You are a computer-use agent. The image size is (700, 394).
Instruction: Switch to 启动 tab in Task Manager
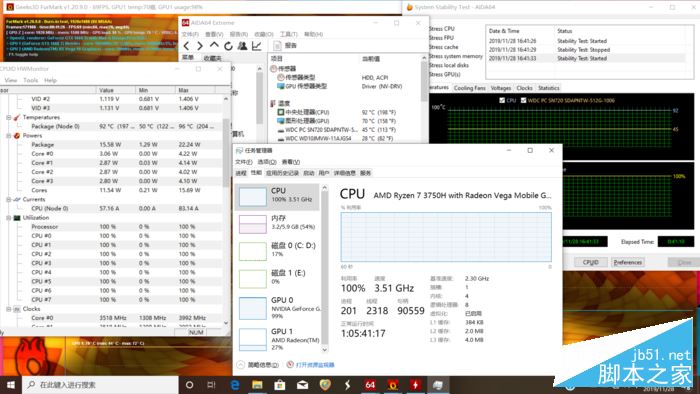(308, 173)
